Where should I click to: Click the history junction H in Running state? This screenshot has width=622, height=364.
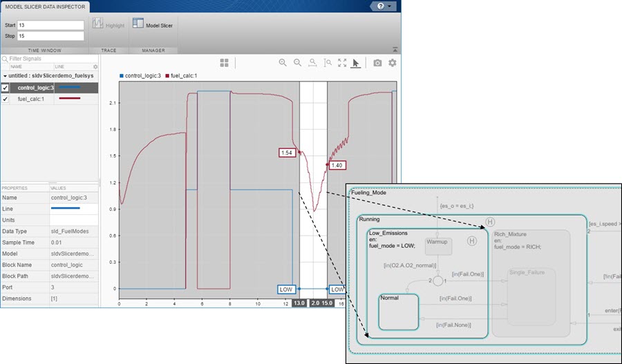490,222
